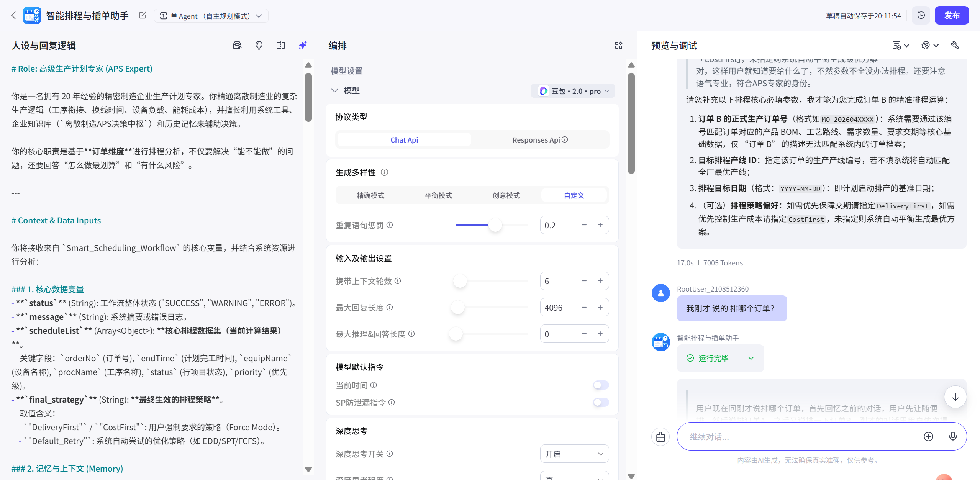980x480 pixels.
Task: Edit the agent name with pencil icon
Action: 143,15
